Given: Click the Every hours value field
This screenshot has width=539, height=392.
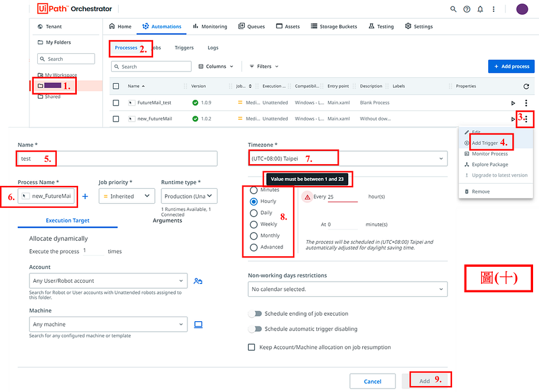Looking at the screenshot, I should click(343, 197).
